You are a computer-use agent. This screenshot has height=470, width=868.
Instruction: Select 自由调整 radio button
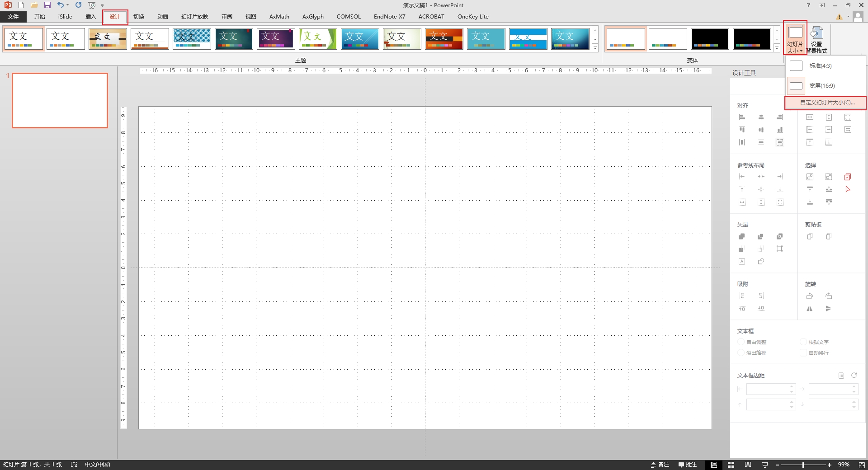click(741, 342)
